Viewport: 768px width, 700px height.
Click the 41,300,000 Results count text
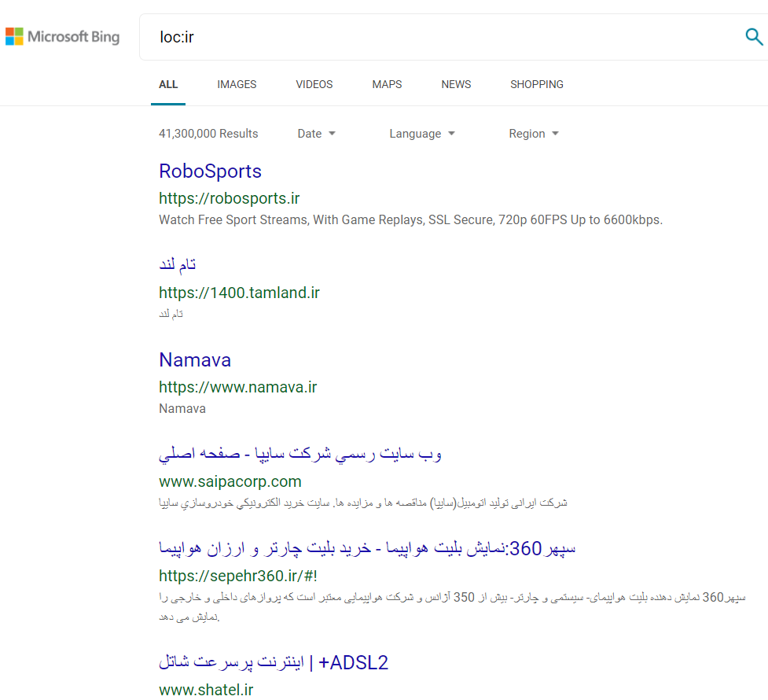coord(208,134)
